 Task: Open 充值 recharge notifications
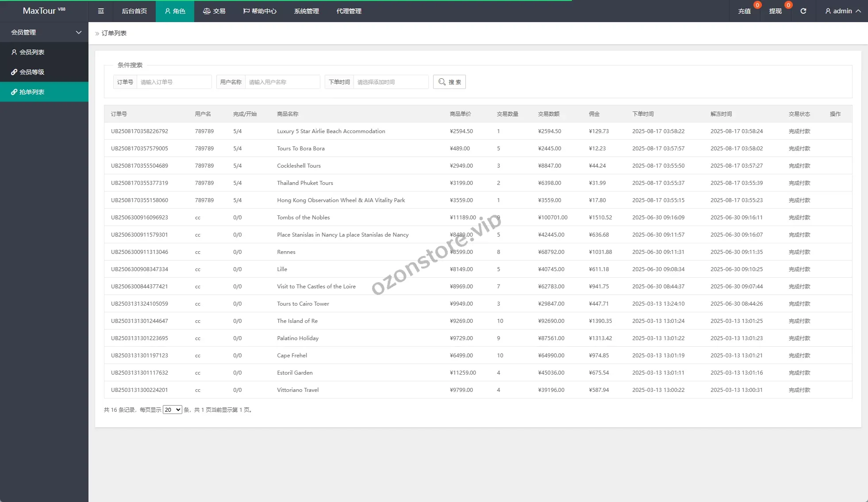pyautogui.click(x=744, y=11)
